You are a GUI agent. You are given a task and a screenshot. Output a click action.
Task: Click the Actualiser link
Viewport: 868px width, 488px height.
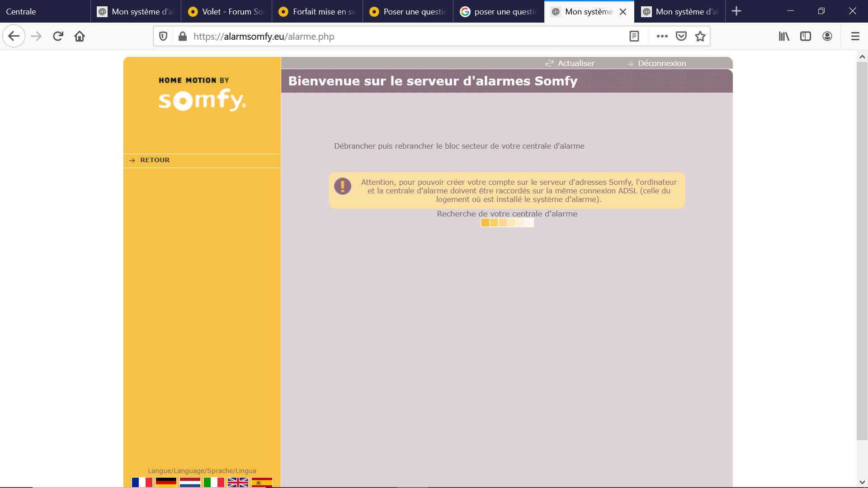coord(570,63)
